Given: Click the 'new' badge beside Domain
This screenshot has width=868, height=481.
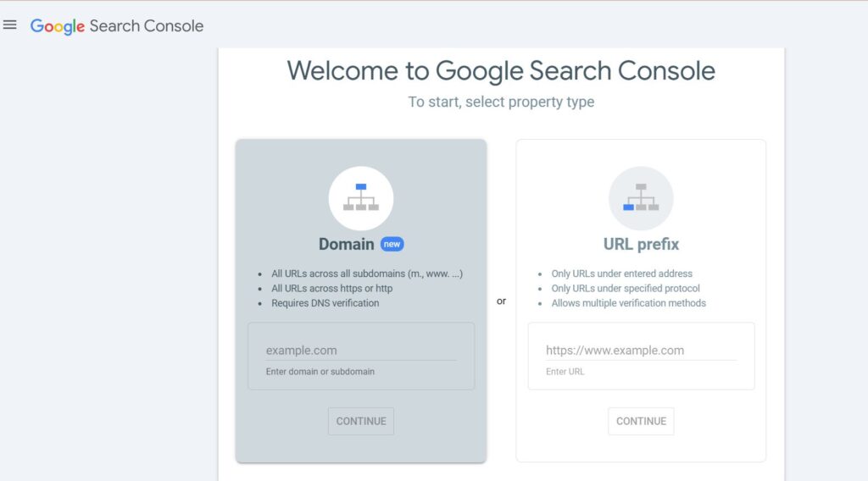Looking at the screenshot, I should pos(392,245).
